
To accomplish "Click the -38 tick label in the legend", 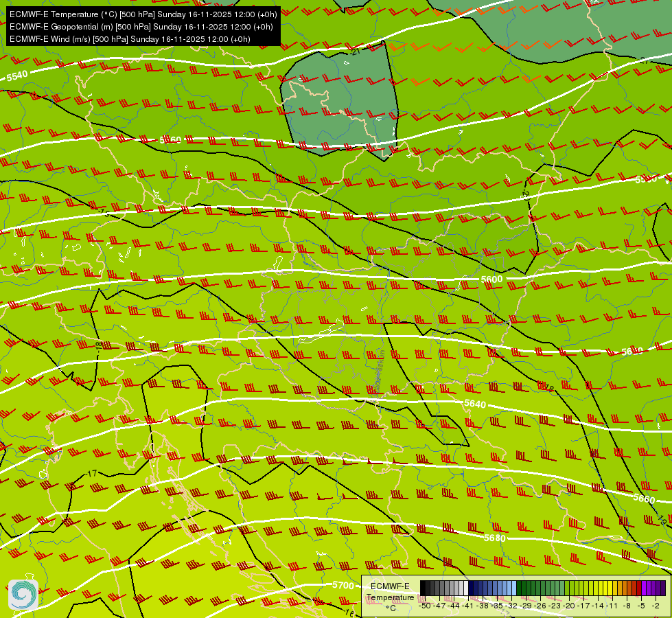I will pyautogui.click(x=482, y=606).
